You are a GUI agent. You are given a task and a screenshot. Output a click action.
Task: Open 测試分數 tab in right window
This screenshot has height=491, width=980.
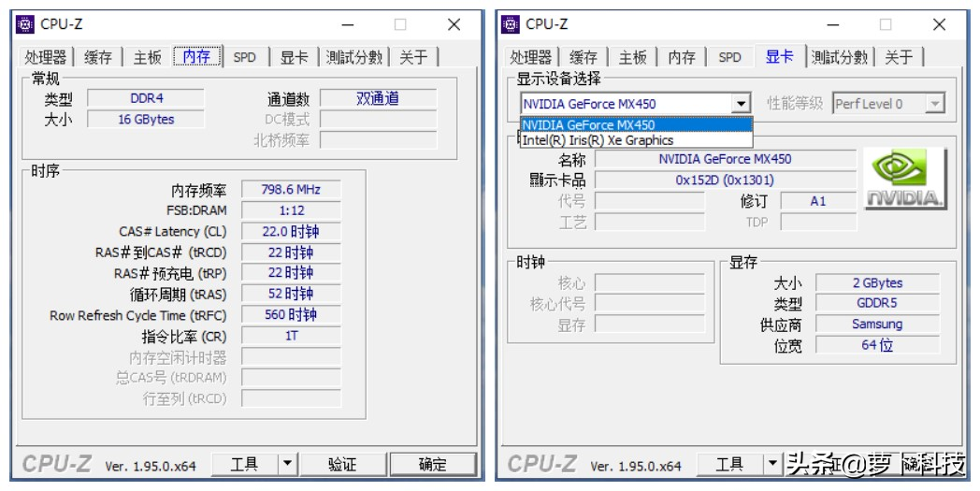click(x=840, y=57)
